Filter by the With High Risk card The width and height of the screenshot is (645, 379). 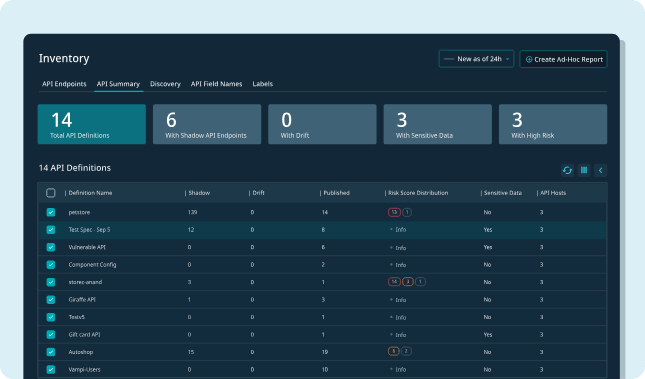553,124
